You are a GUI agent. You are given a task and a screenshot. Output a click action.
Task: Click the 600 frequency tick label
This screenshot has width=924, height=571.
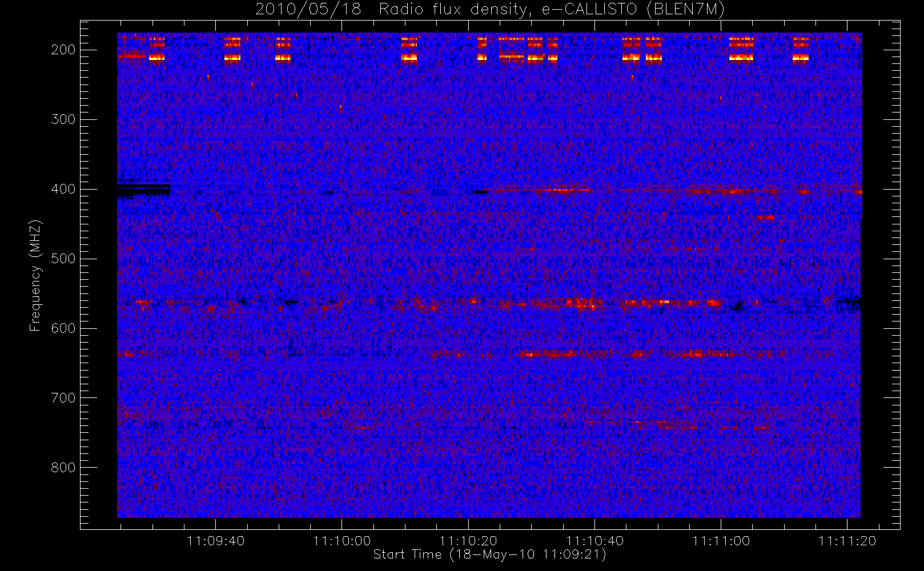pos(63,328)
